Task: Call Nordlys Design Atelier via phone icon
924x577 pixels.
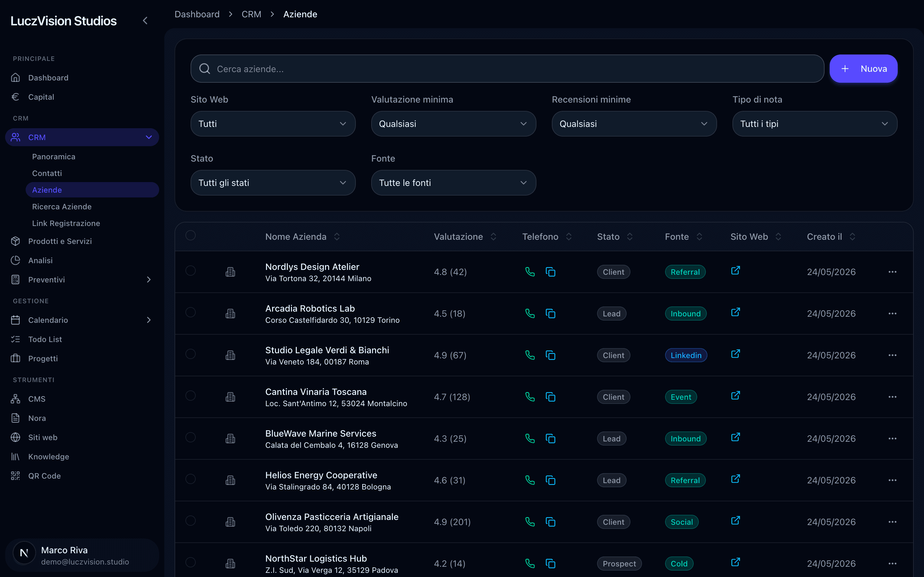Action: point(530,272)
